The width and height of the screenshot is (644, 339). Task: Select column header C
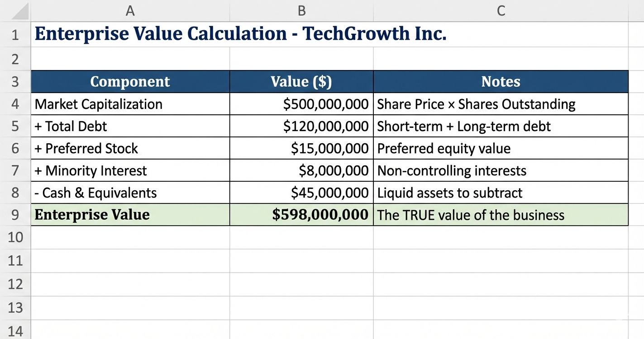pos(501,10)
